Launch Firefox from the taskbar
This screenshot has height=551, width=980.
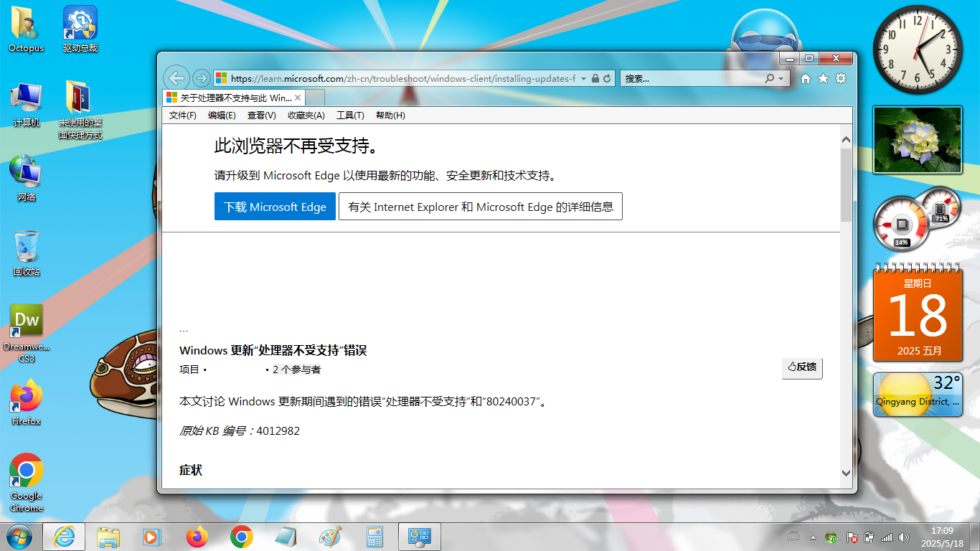197,537
